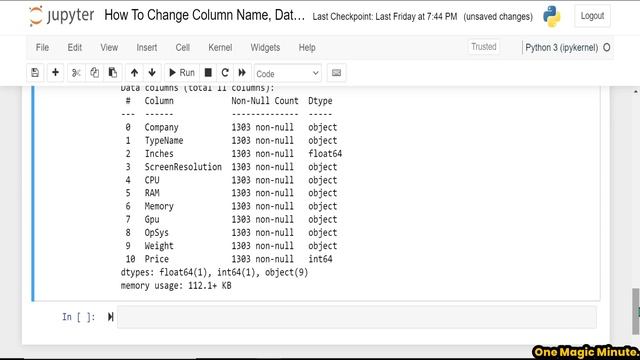Open the Kernel menu
The image size is (640, 360).
click(x=220, y=48)
